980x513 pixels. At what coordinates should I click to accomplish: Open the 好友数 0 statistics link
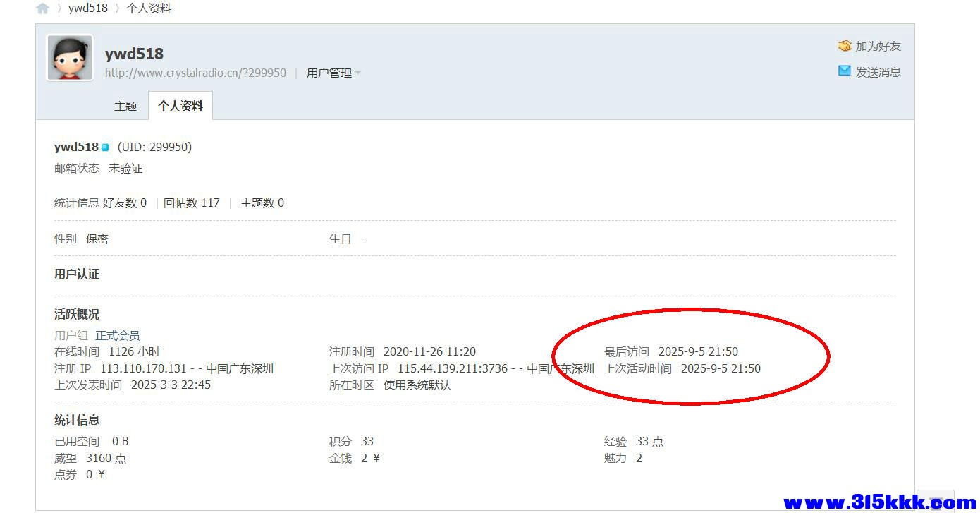click(125, 203)
